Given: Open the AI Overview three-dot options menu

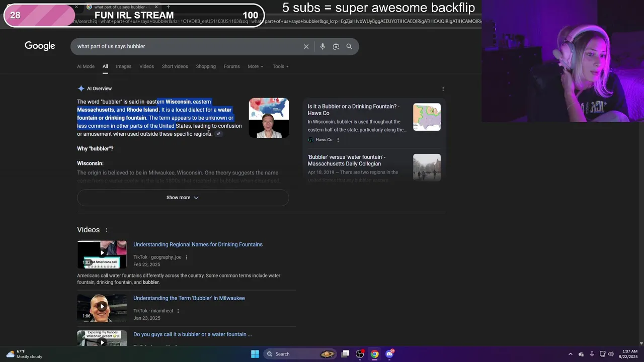Looking at the screenshot, I should click(443, 88).
